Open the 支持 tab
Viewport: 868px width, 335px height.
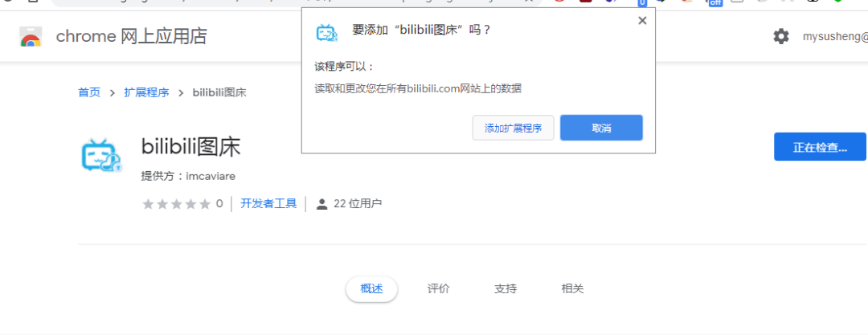tap(506, 289)
